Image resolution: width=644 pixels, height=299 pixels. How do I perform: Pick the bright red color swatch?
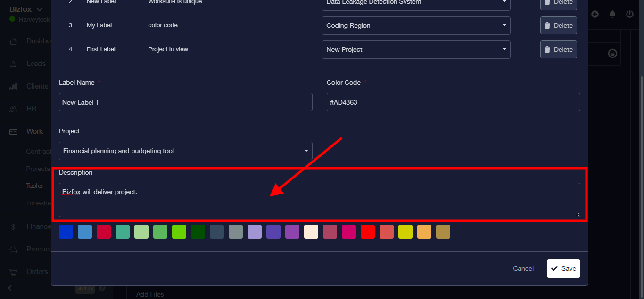368,232
